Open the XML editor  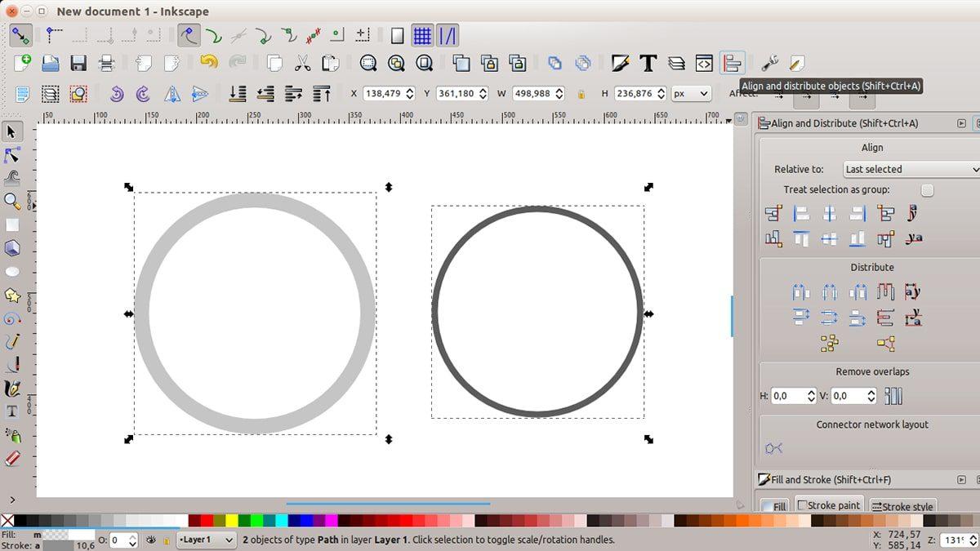[704, 63]
